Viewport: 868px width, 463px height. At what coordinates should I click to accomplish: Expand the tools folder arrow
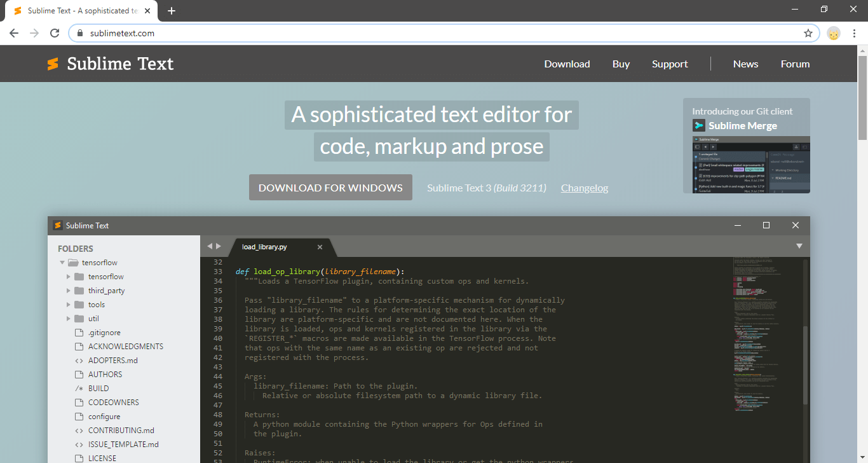[69, 305]
